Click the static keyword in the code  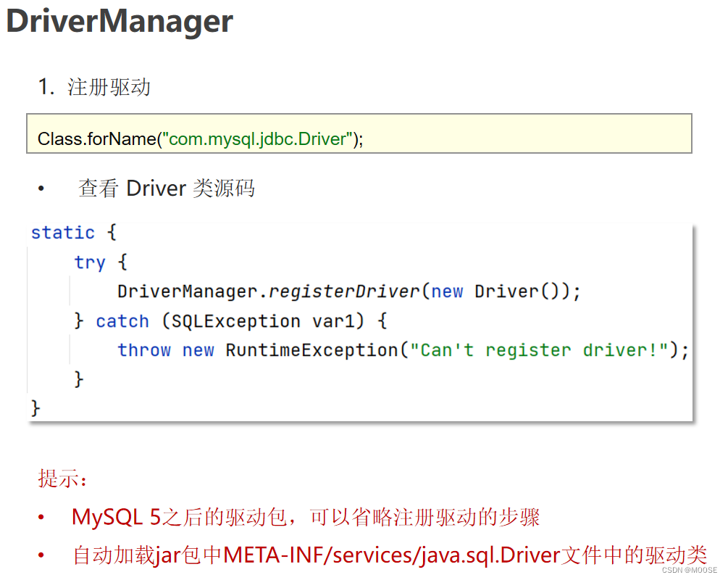[x=62, y=232]
